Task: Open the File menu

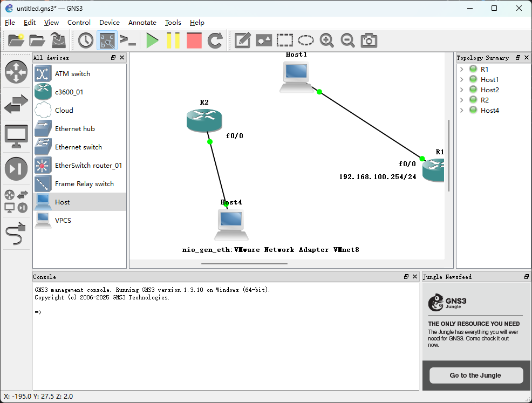Action: point(10,23)
